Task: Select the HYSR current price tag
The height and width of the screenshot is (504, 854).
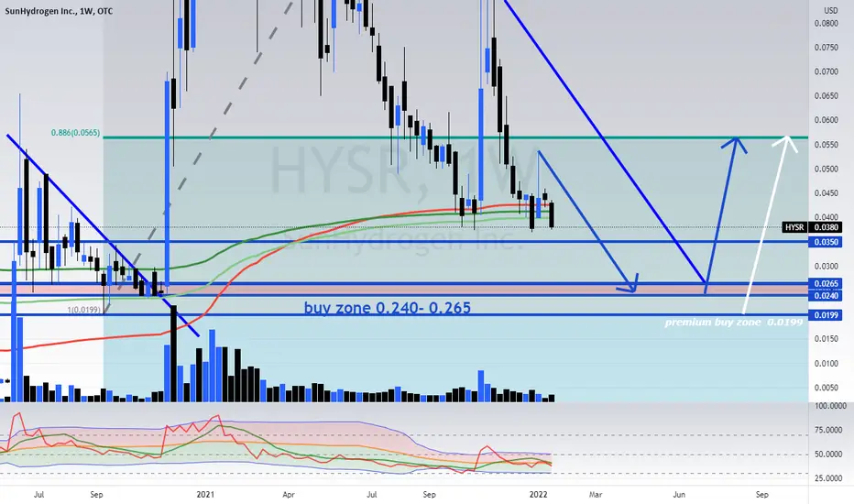Action: pyautogui.click(x=794, y=227)
